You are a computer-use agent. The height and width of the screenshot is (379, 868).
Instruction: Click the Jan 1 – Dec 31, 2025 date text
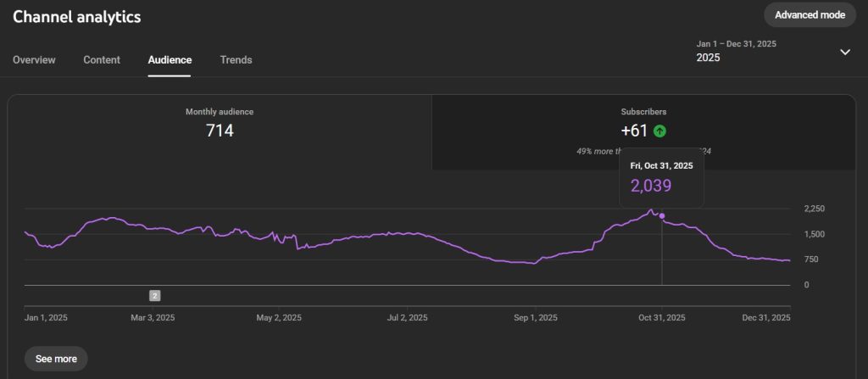click(736, 43)
